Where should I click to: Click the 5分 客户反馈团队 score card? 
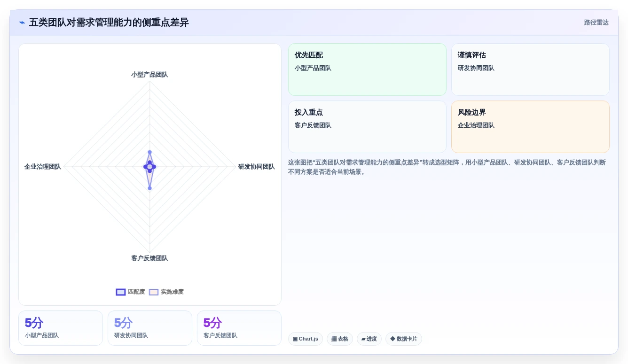[239, 328]
